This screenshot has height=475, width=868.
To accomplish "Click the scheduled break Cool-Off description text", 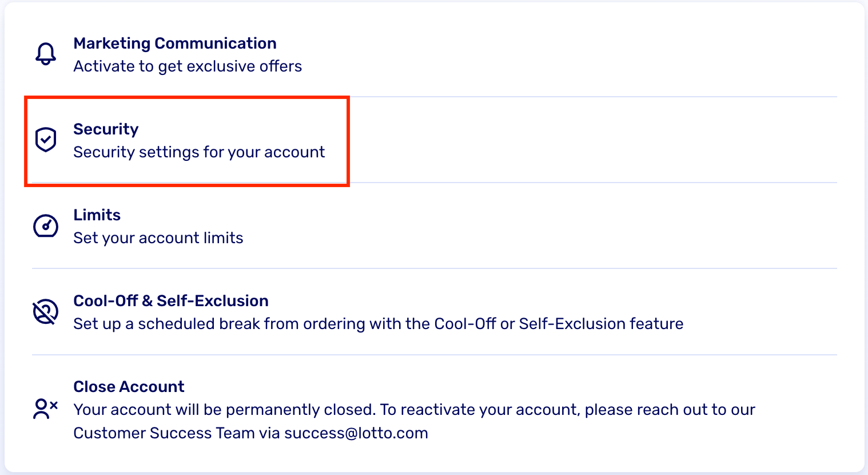I will [x=379, y=324].
